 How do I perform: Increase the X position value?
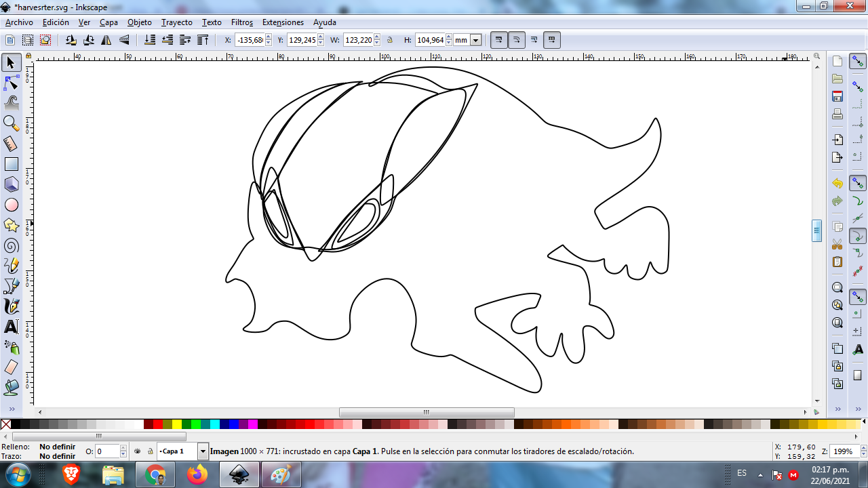tap(269, 37)
